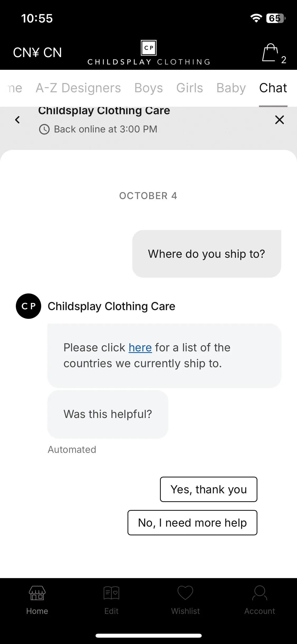The width and height of the screenshot is (297, 644).
Task: Switch to the A-Z Designers tab
Action: [x=78, y=88]
